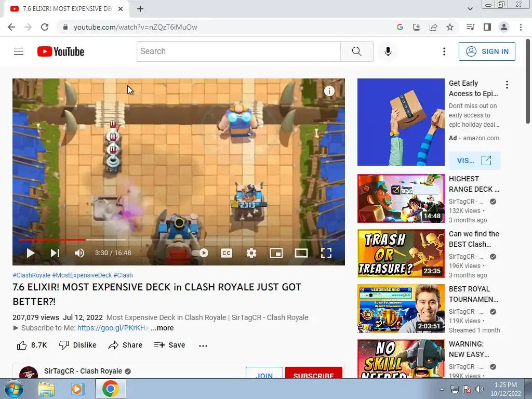
Task: Click the Google icon in address bar
Action: point(400,27)
